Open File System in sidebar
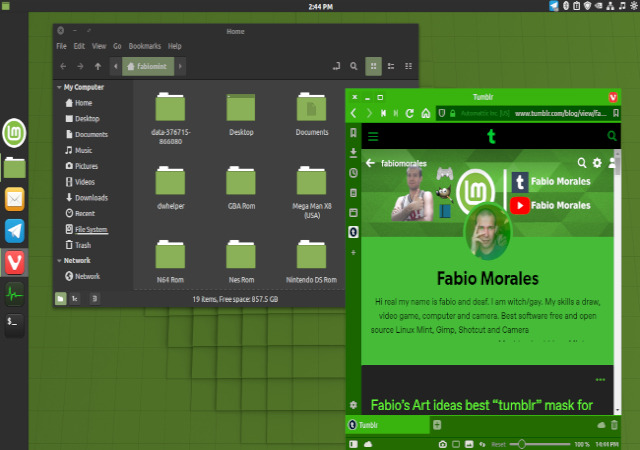The image size is (640, 450). coord(87,229)
